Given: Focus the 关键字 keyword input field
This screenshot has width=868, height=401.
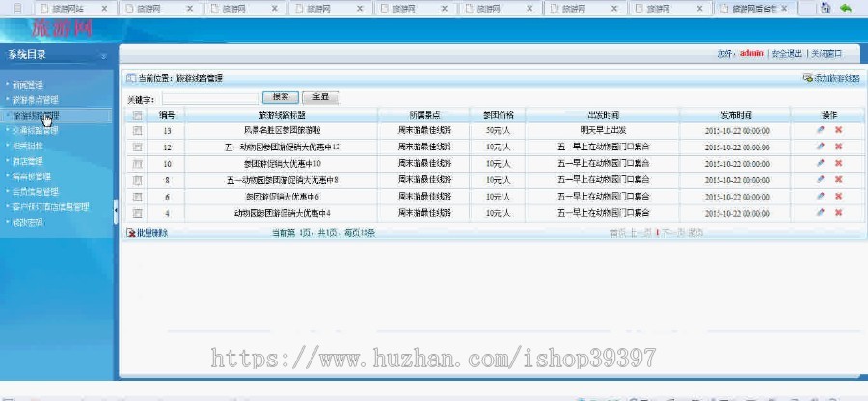Looking at the screenshot, I should [210, 98].
